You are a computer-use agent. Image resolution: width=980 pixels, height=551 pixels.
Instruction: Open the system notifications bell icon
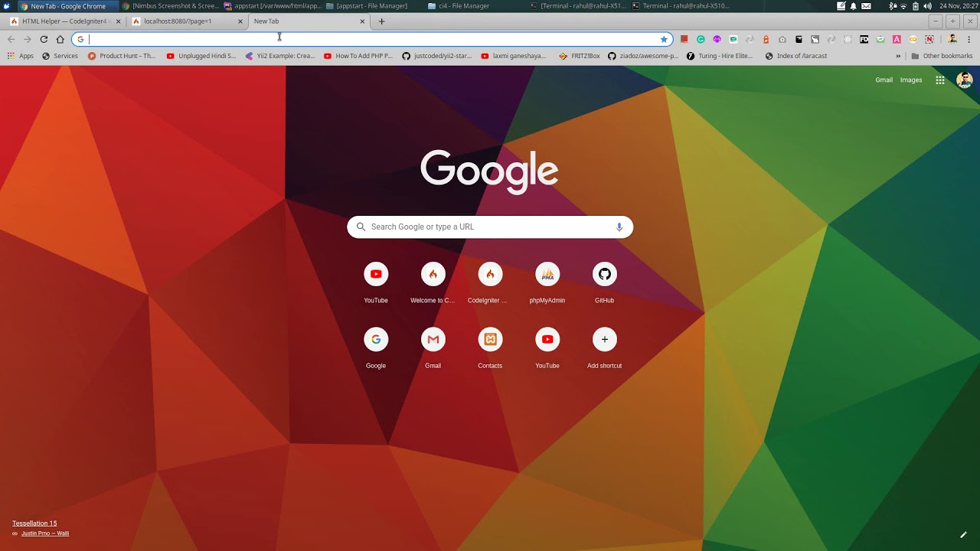click(x=853, y=6)
